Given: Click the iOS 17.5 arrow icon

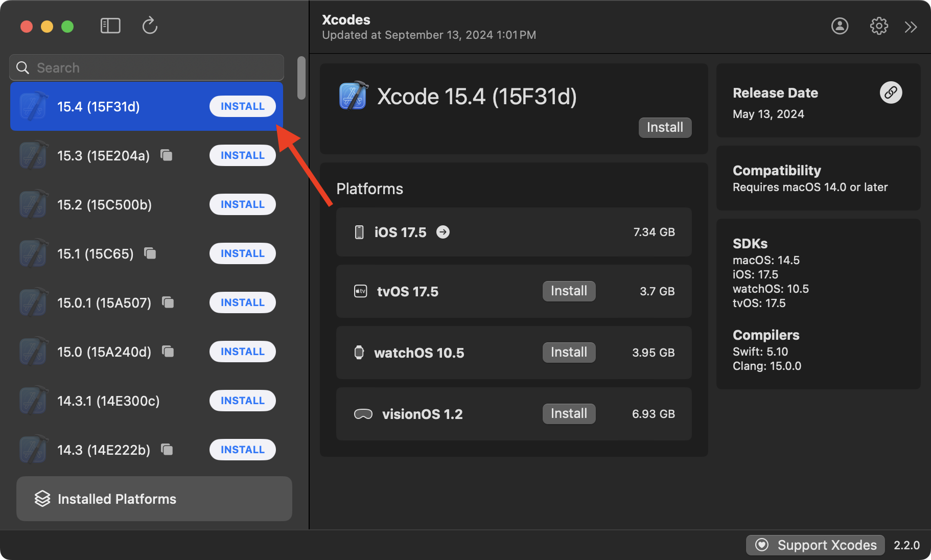Looking at the screenshot, I should pyautogui.click(x=443, y=232).
